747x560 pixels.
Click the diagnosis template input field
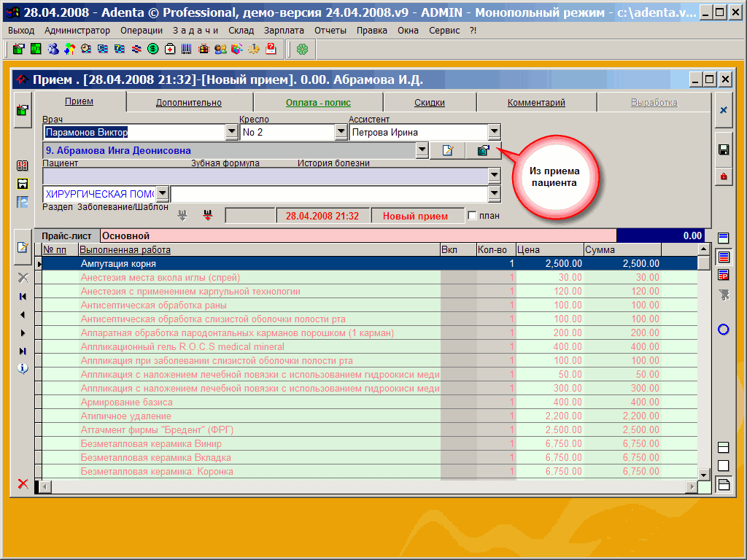pos(328,194)
